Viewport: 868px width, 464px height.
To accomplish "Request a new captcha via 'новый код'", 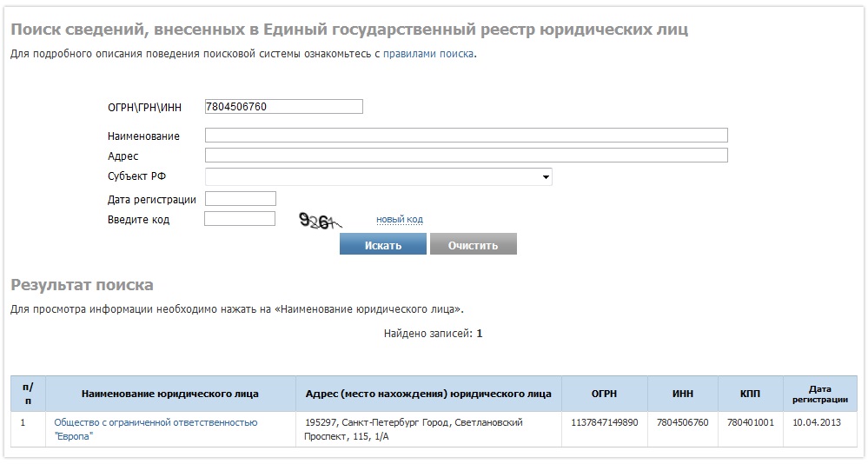I will (399, 220).
